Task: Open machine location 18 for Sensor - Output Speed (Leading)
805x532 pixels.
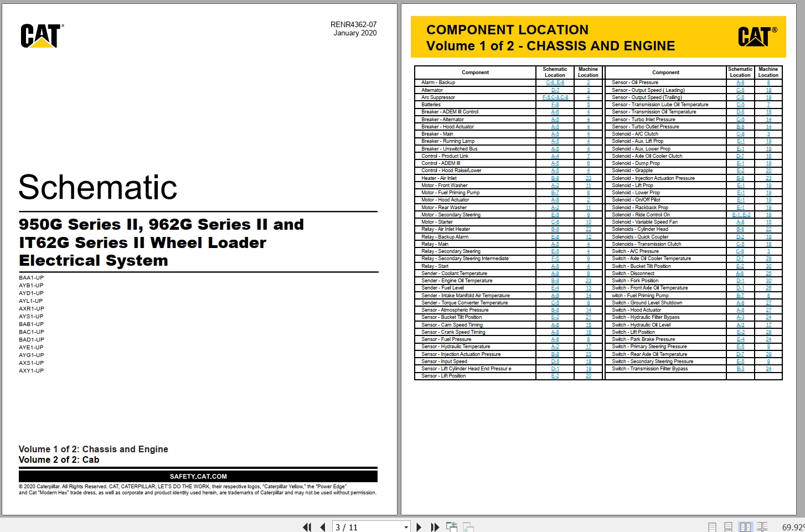Action: coord(768,90)
